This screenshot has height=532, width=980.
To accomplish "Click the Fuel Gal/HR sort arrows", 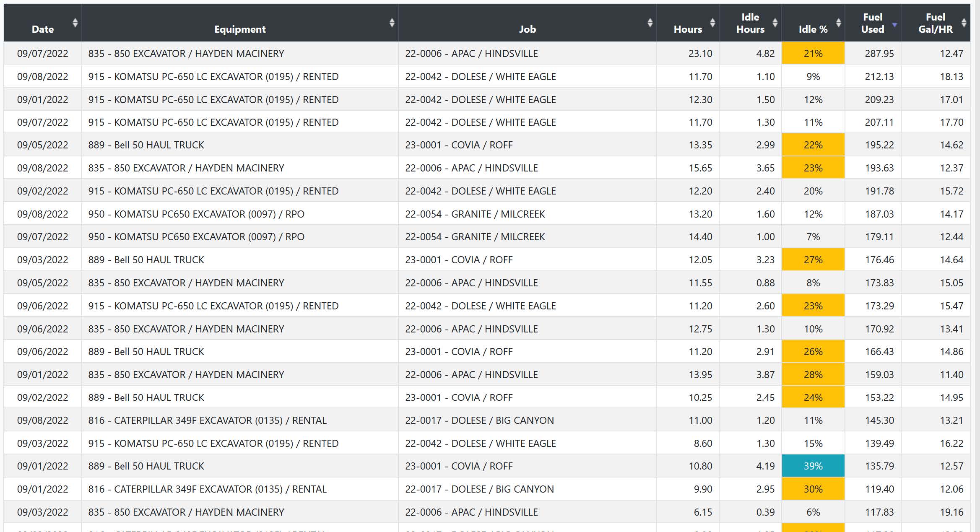I will 964,23.
